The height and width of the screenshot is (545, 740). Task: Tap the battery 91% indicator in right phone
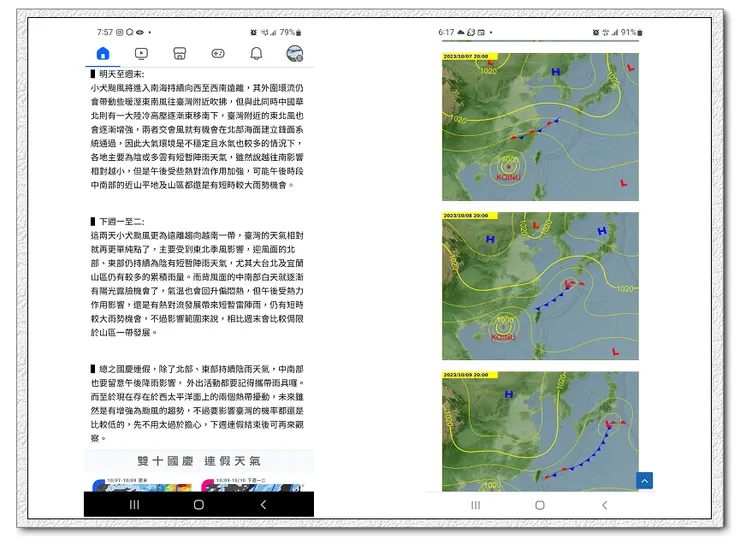[631, 32]
